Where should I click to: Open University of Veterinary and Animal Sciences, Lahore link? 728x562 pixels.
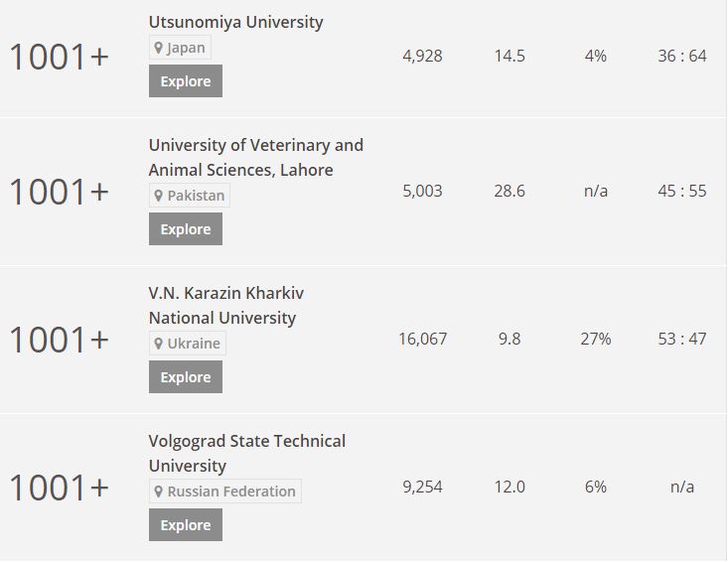click(255, 157)
